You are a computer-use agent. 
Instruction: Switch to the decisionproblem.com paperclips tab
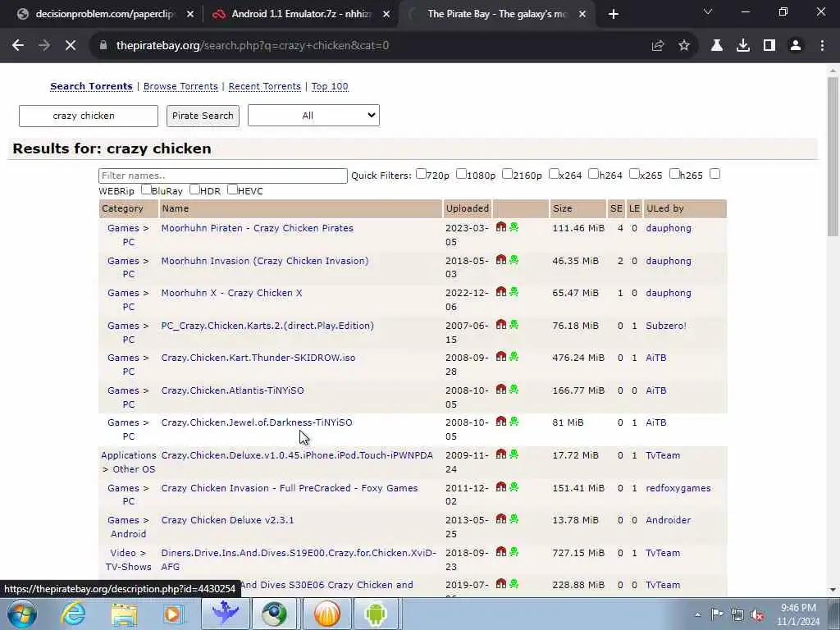[x=104, y=14]
